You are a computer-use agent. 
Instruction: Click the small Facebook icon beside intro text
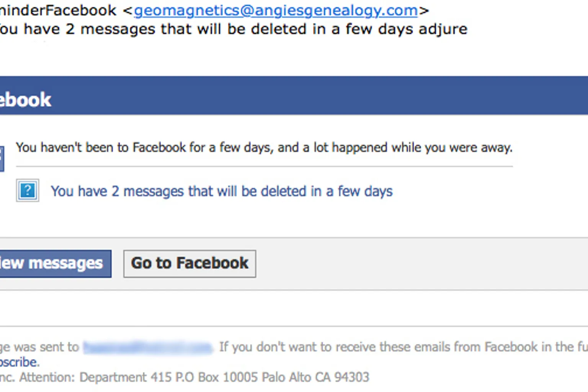pyautogui.click(x=2, y=158)
